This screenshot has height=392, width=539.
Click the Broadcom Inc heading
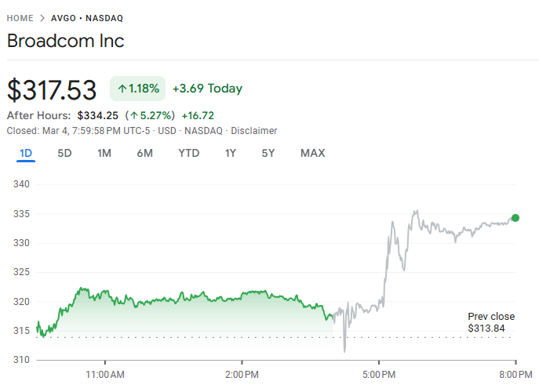click(x=65, y=41)
